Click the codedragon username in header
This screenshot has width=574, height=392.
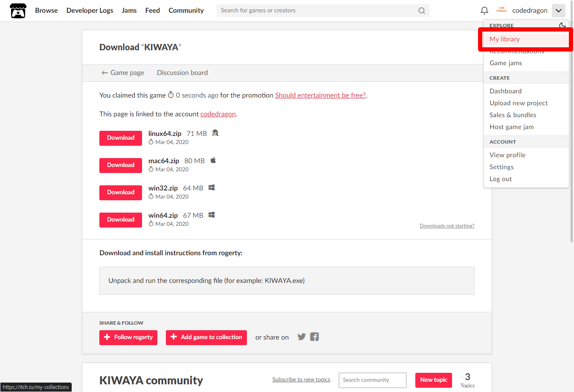[x=530, y=11]
